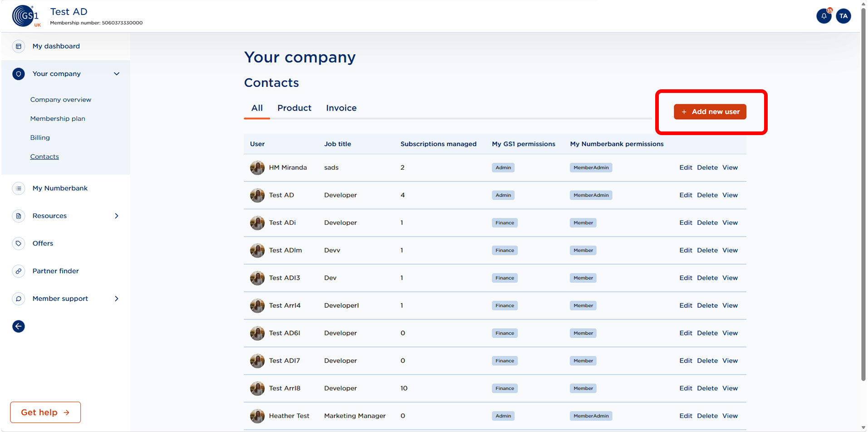Click the My Numberbank list icon
This screenshot has height=432, width=868.
click(x=19, y=188)
